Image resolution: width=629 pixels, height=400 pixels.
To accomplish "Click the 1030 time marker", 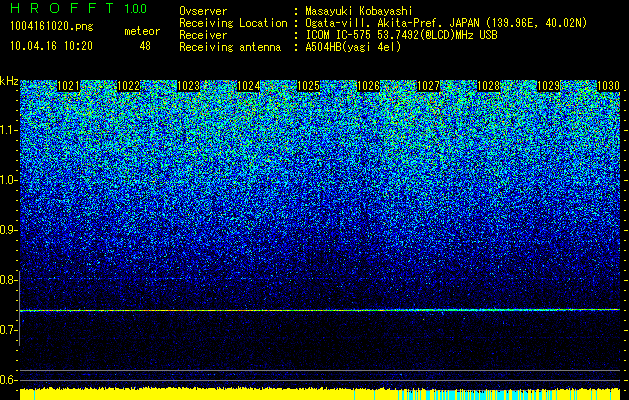I will click(608, 86).
